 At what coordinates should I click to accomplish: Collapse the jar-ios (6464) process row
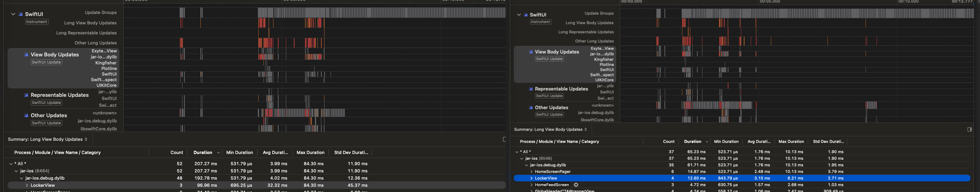pyautogui.click(x=16, y=171)
